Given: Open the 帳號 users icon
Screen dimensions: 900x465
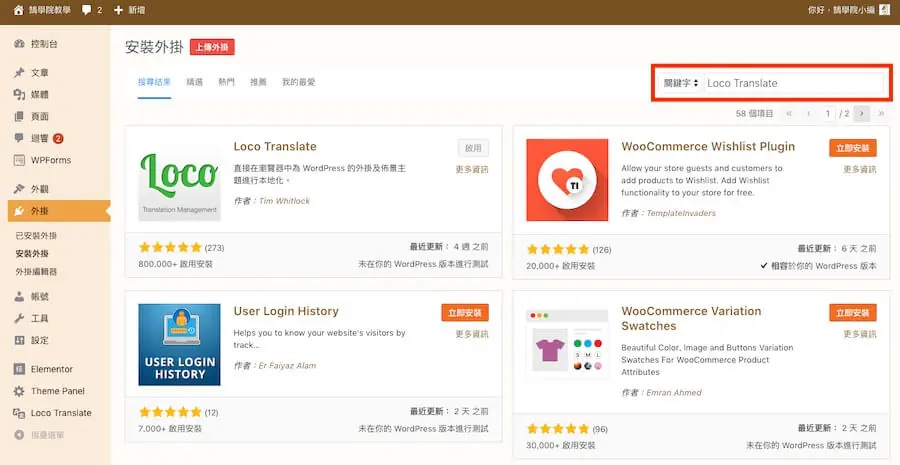Looking at the screenshot, I should [19, 297].
